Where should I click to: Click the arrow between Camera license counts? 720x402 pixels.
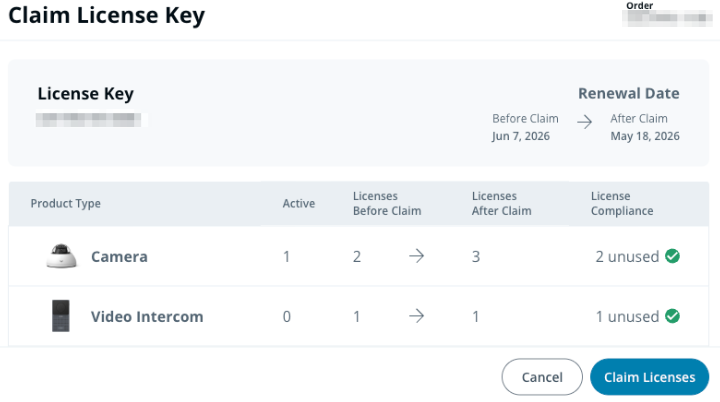[x=416, y=257]
